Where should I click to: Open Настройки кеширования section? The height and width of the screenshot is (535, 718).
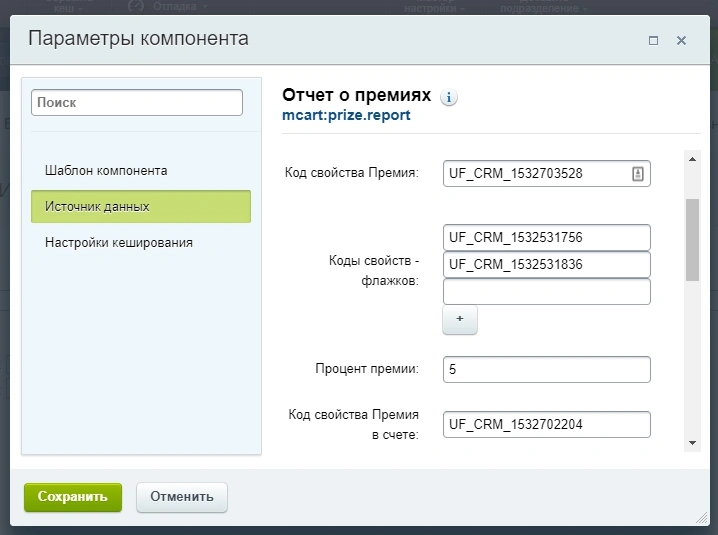[x=119, y=242]
